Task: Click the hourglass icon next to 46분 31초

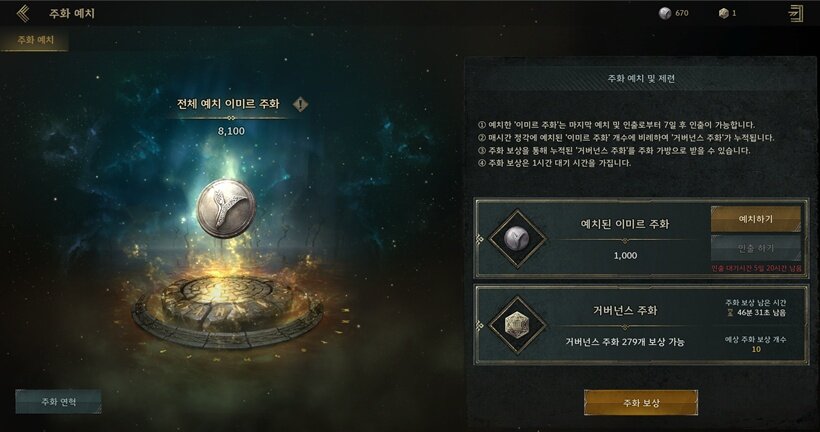Action: point(730,313)
